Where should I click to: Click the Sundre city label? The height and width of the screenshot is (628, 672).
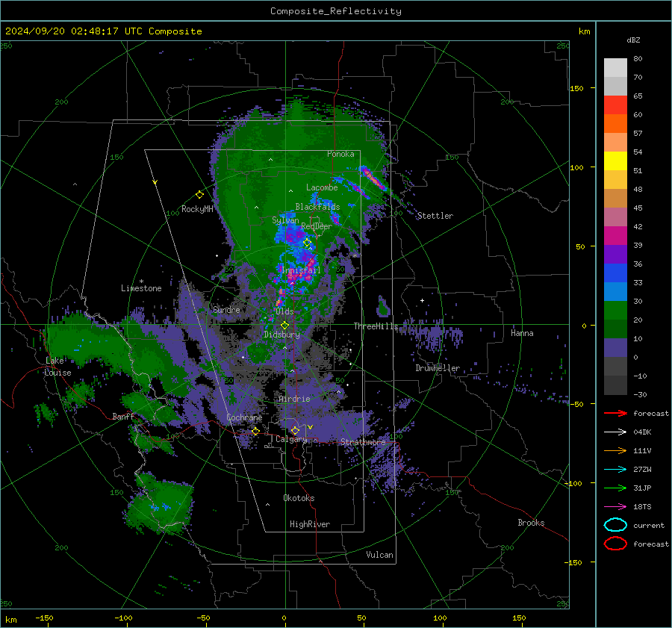pos(226,309)
